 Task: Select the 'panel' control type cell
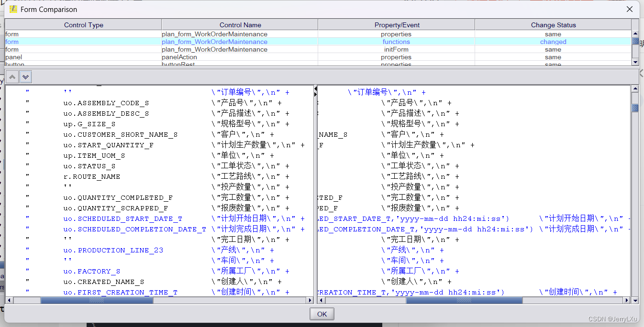click(83, 57)
